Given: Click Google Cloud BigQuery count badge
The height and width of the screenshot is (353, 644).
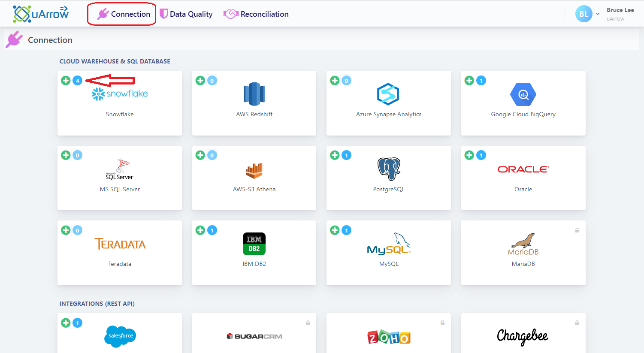Looking at the screenshot, I should pyautogui.click(x=481, y=81).
